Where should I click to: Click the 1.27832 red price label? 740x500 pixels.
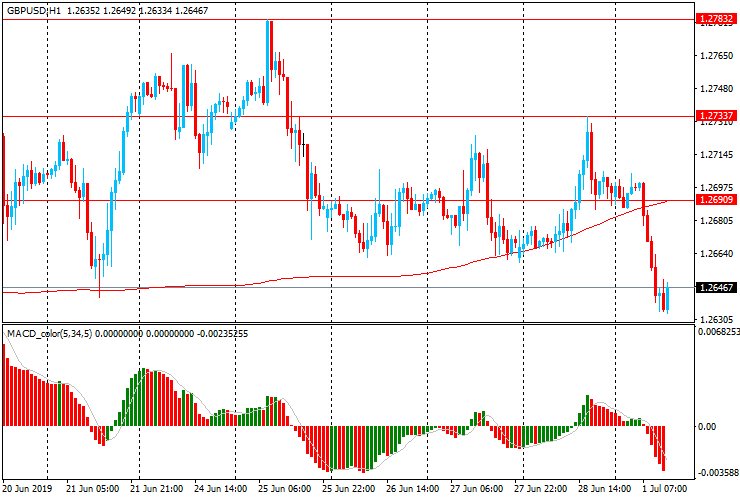[716, 19]
